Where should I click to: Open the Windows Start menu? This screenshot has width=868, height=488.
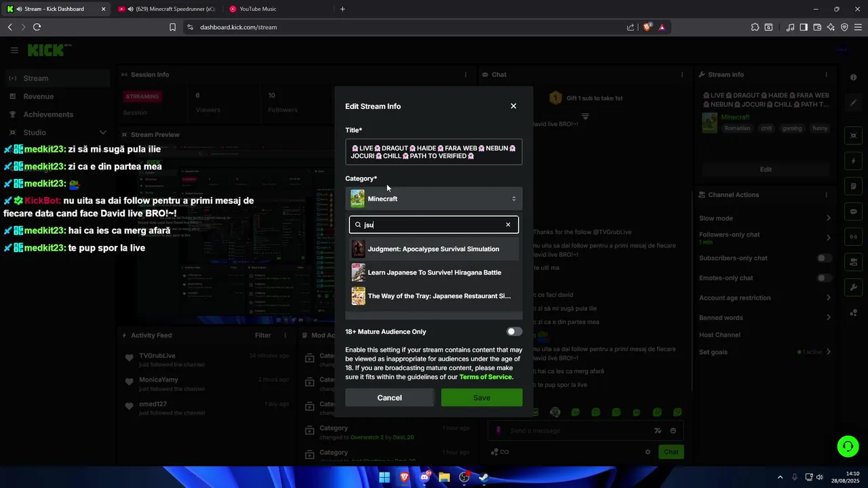[x=384, y=477]
